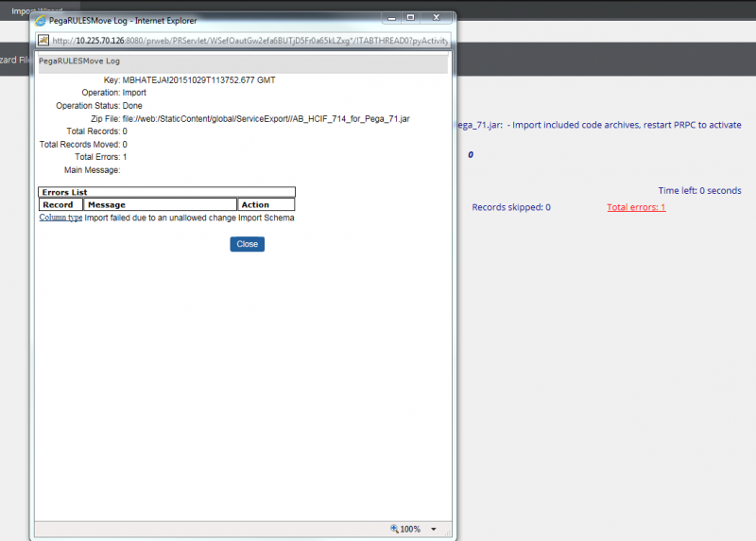Click the Total errors: 1 link
The image size is (756, 541).
coord(636,207)
